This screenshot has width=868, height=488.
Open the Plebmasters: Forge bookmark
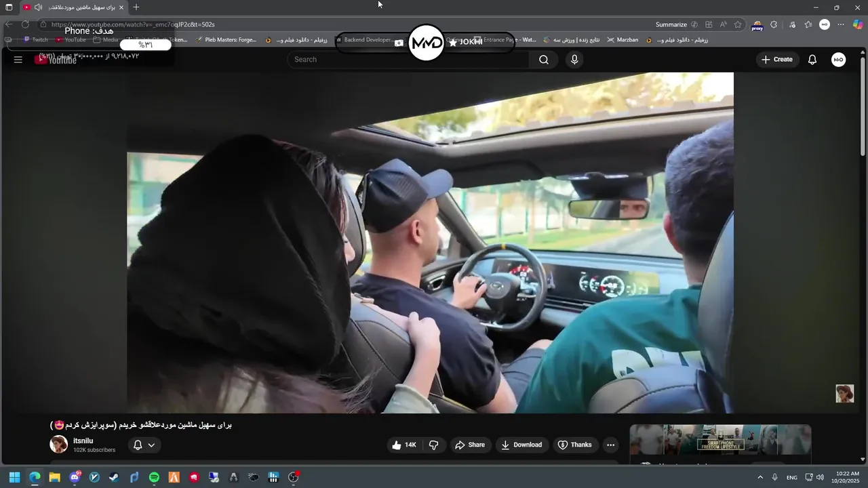click(x=226, y=40)
